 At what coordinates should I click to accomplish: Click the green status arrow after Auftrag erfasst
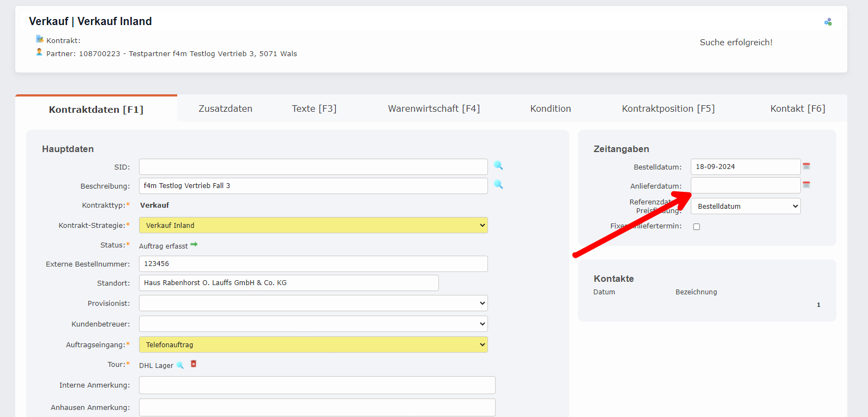coord(194,245)
